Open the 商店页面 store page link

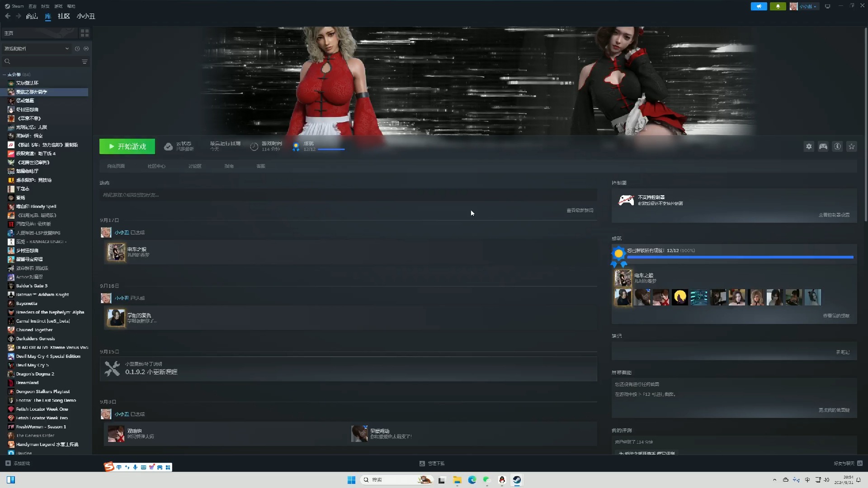(116, 166)
